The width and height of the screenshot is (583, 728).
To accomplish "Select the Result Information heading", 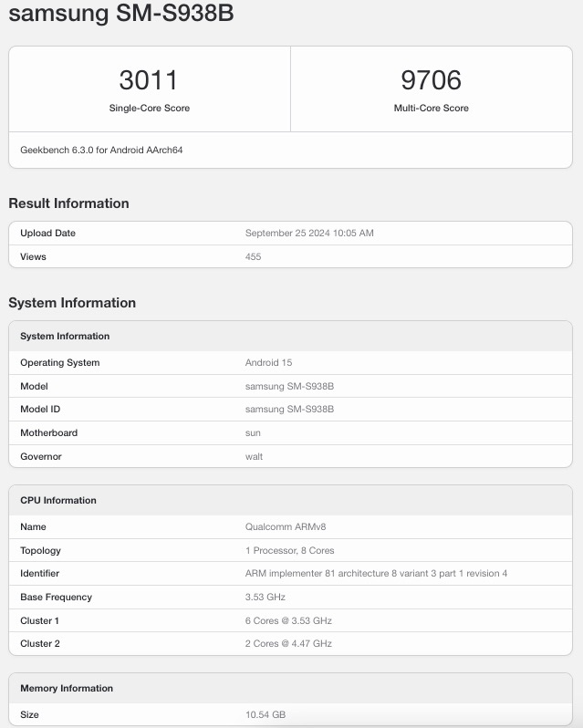I will 68,203.
